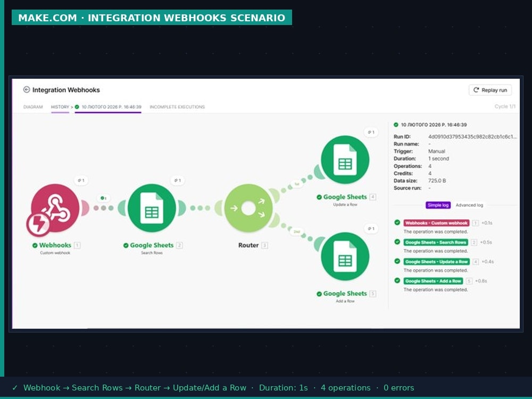Click the Data size value 725.0 B
The width and height of the screenshot is (532, 399).
437,180
